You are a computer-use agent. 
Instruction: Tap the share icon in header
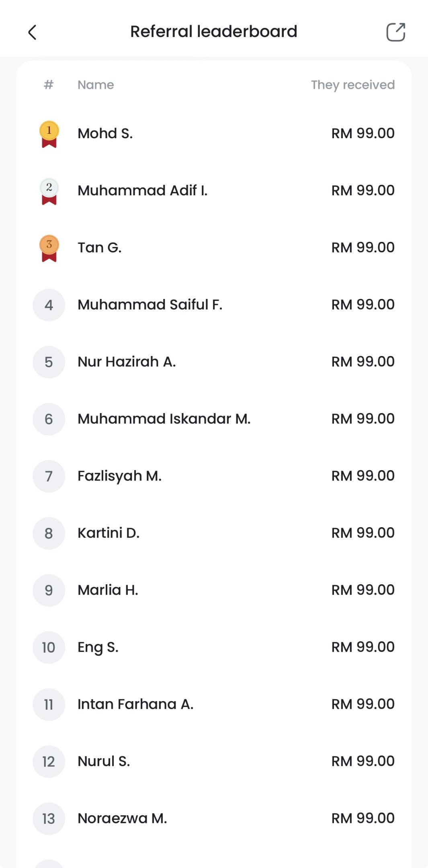click(395, 32)
